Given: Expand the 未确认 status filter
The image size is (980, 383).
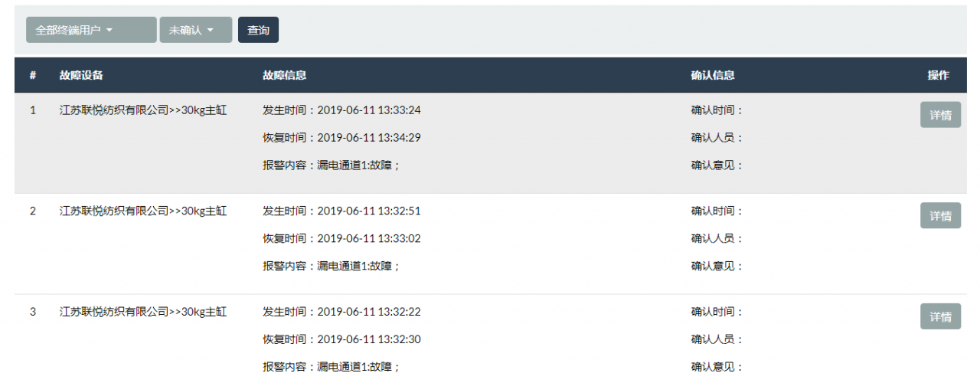Looking at the screenshot, I should [195, 30].
